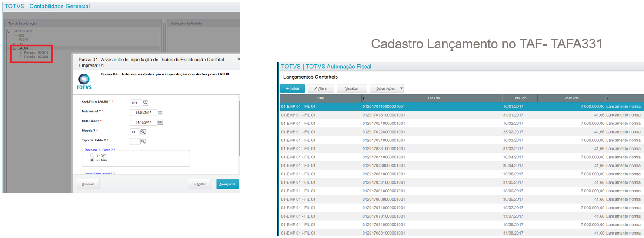Open calendar picker for Data Final

pos(160,122)
